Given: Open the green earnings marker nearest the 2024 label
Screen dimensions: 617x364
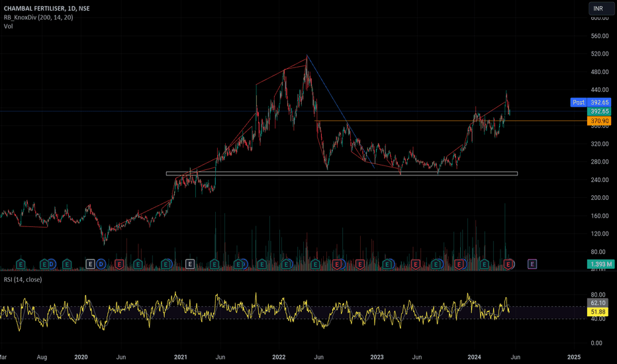Looking at the screenshot, I should pyautogui.click(x=484, y=265).
